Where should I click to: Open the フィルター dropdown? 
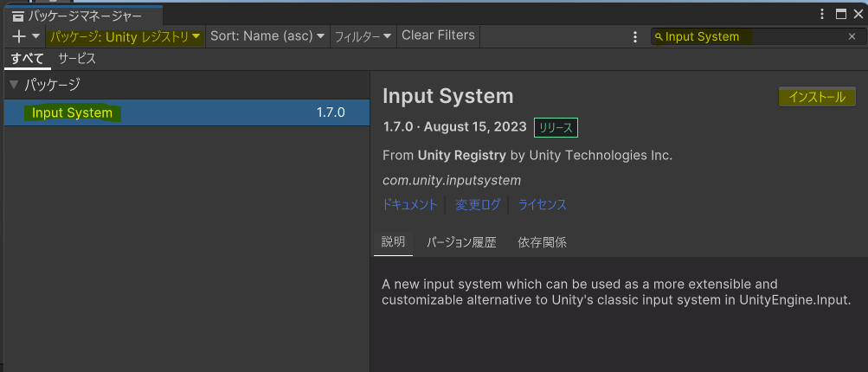point(363,36)
